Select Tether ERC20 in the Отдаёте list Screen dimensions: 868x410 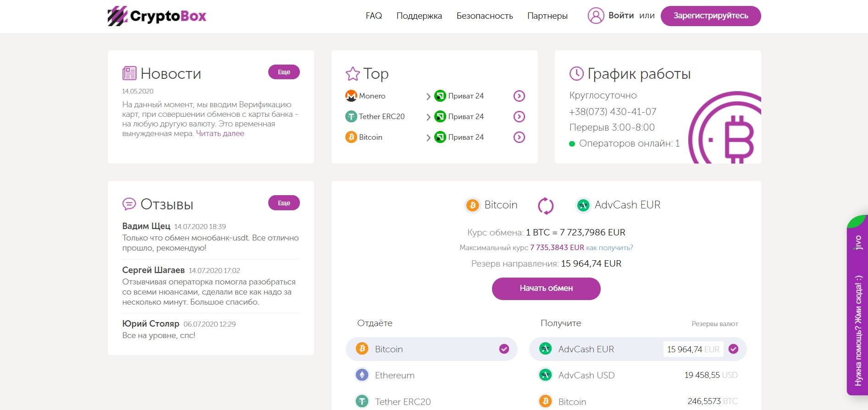[x=431, y=402]
